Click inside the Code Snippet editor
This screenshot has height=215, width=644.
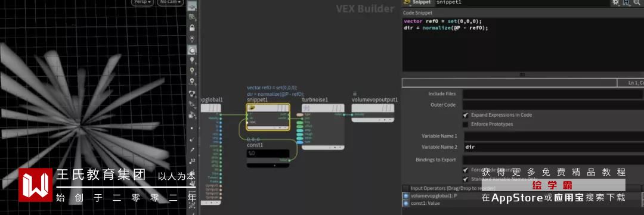(523, 44)
